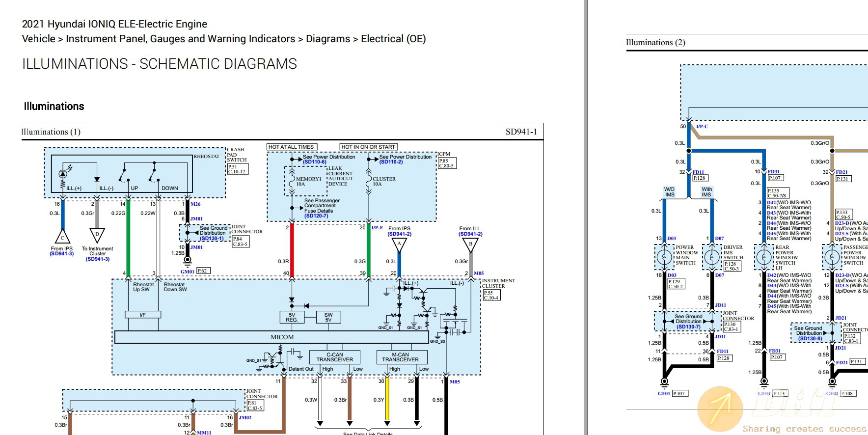Click the P.130 C.83-1 reference box
The height and width of the screenshot is (435, 868).
(732, 326)
